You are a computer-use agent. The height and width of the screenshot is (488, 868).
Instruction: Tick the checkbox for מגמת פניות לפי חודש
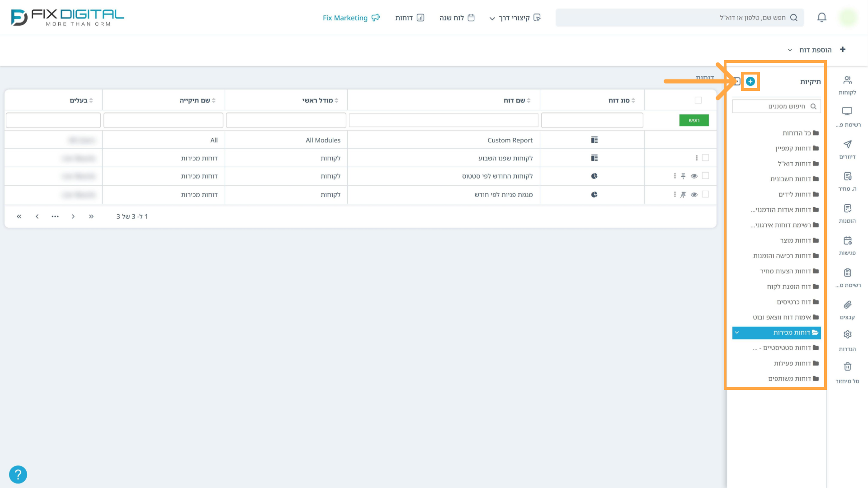(x=705, y=194)
